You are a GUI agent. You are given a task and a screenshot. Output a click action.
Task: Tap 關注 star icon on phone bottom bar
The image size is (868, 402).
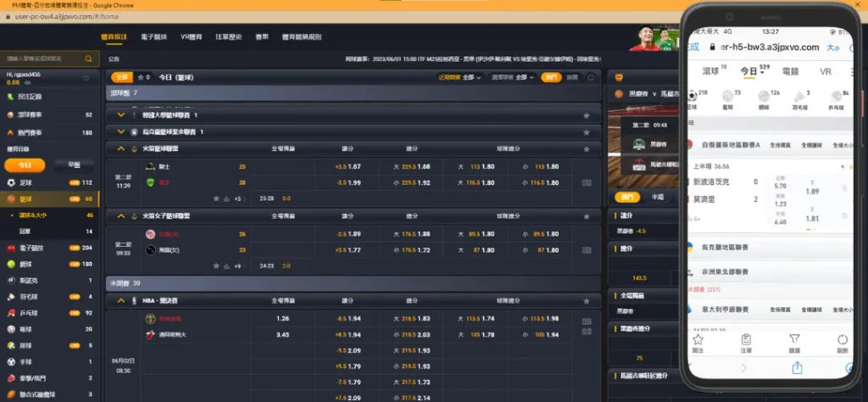[x=698, y=339]
